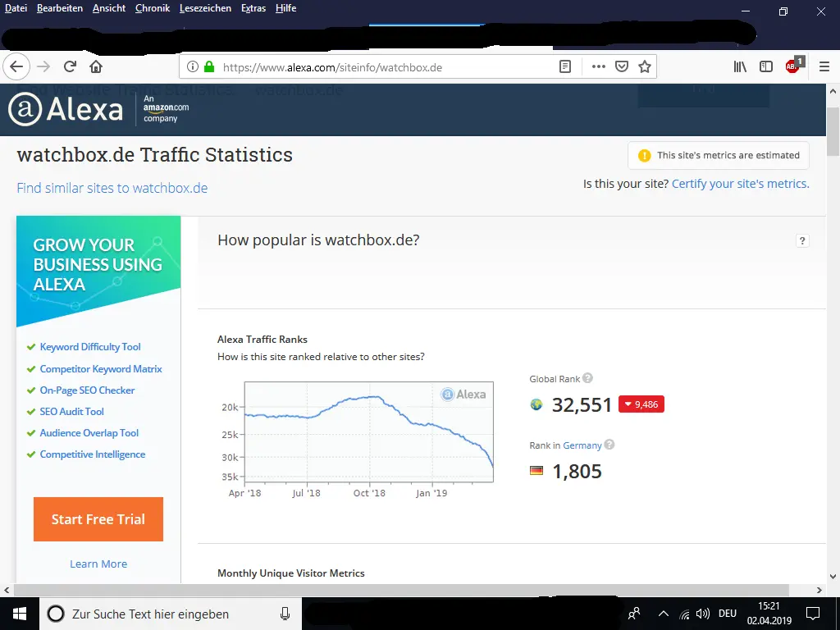Image resolution: width=840 pixels, height=630 pixels.
Task: Click the DEU keyboard language indicator
Action: click(x=728, y=614)
